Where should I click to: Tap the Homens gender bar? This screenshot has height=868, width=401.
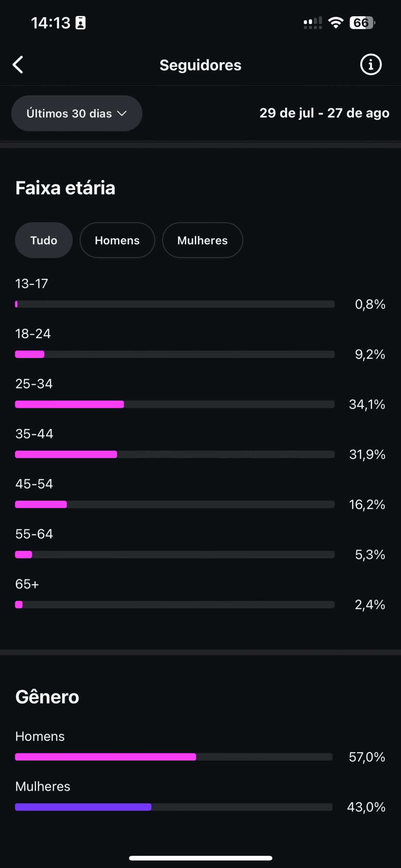pos(174,757)
